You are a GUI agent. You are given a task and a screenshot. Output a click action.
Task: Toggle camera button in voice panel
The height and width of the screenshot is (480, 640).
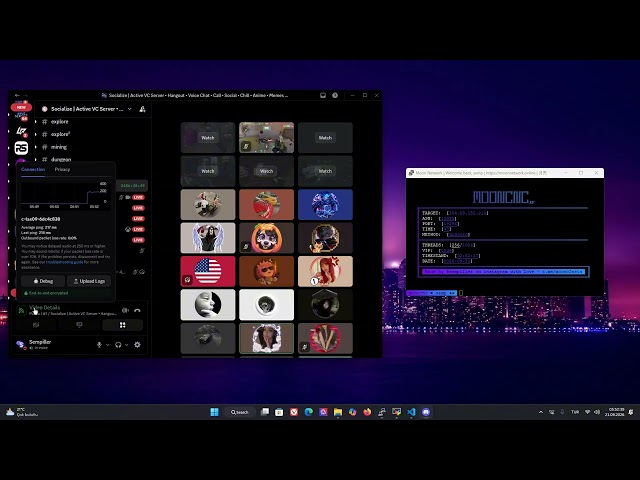pyautogui.click(x=36, y=325)
